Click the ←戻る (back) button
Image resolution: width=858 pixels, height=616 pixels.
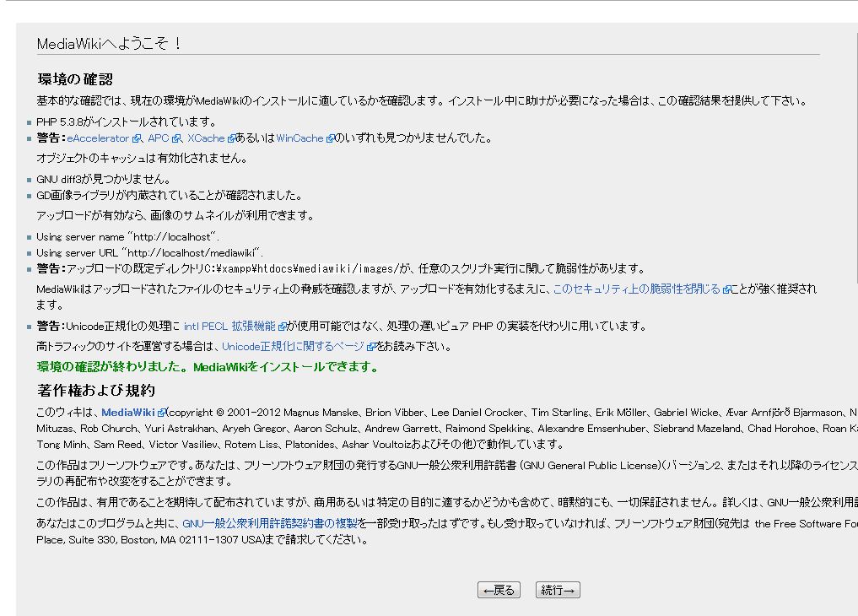499,590
